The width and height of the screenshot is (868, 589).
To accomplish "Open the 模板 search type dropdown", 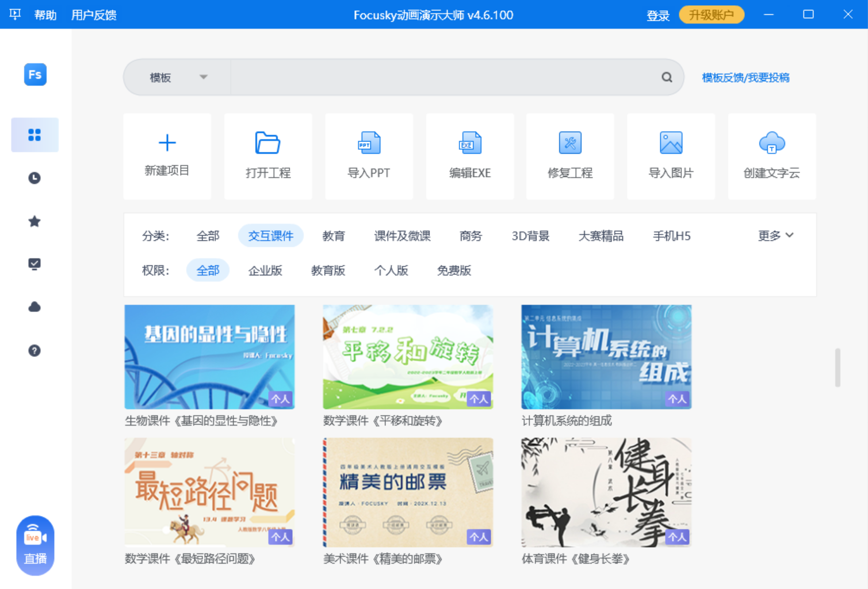I will [178, 77].
